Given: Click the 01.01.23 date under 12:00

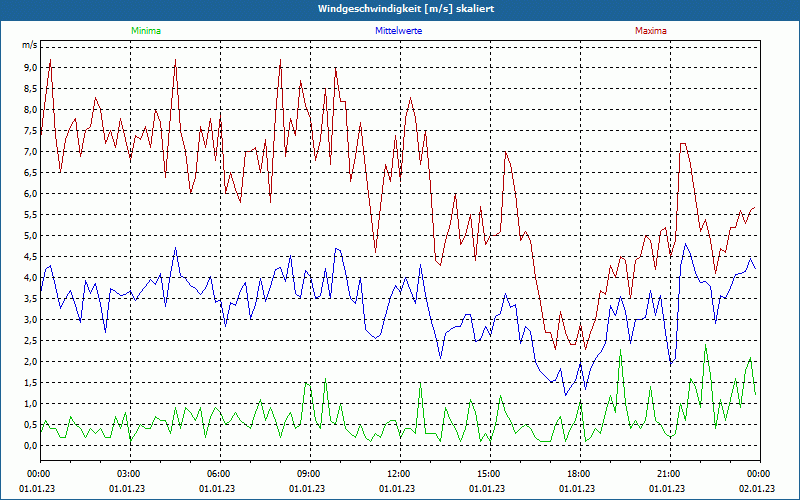Looking at the screenshot, I should (397, 489).
